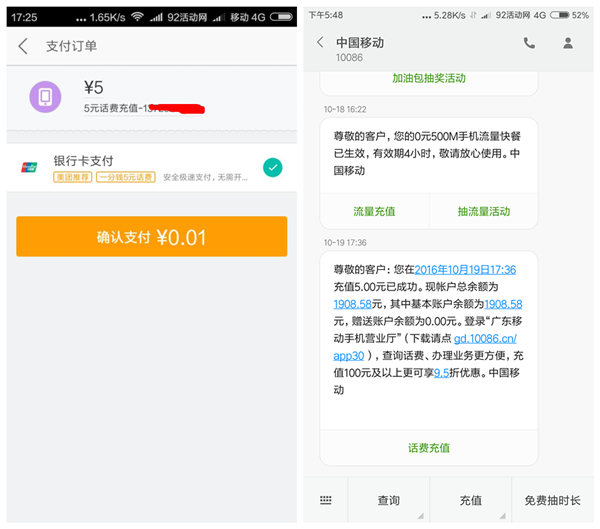Tap the first 1908.58 balance link

coord(352,304)
